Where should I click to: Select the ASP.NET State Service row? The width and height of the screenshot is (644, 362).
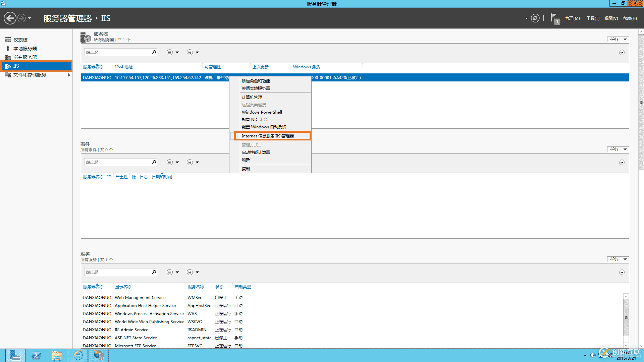(352, 338)
